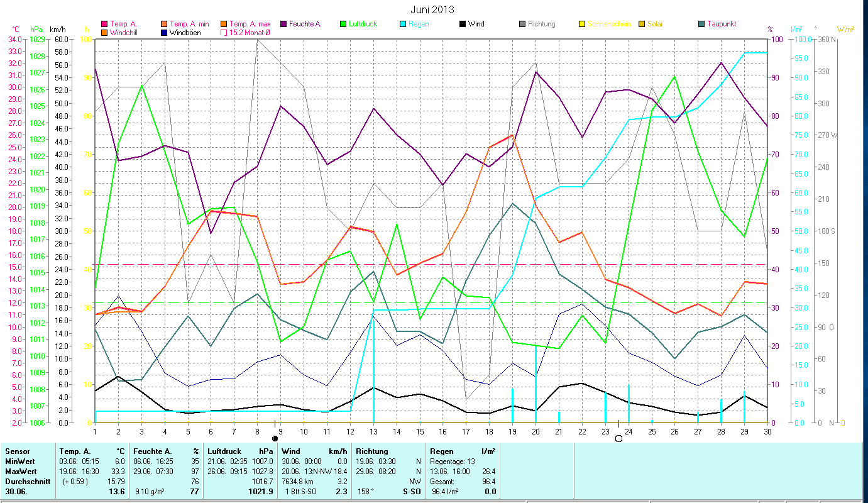Click the wind direction value "158 °"
Viewport: 868px width, 503px height.
(366, 492)
